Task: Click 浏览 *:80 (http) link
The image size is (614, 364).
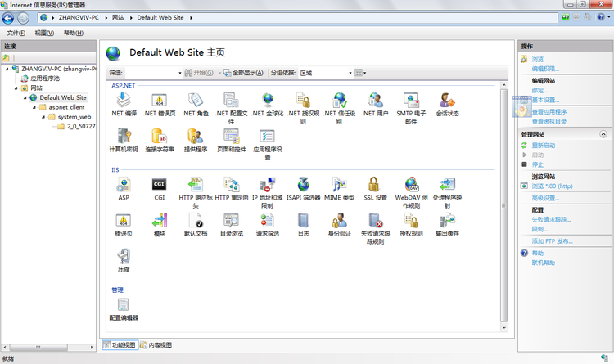Action: [552, 186]
